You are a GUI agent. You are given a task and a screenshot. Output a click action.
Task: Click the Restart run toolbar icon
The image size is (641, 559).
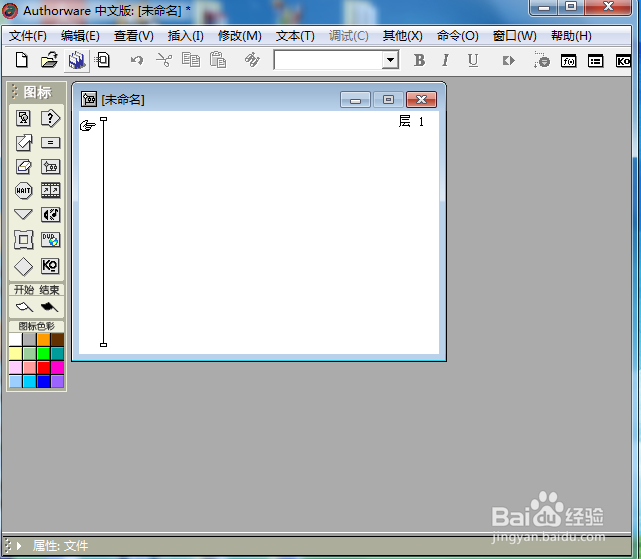click(x=508, y=61)
